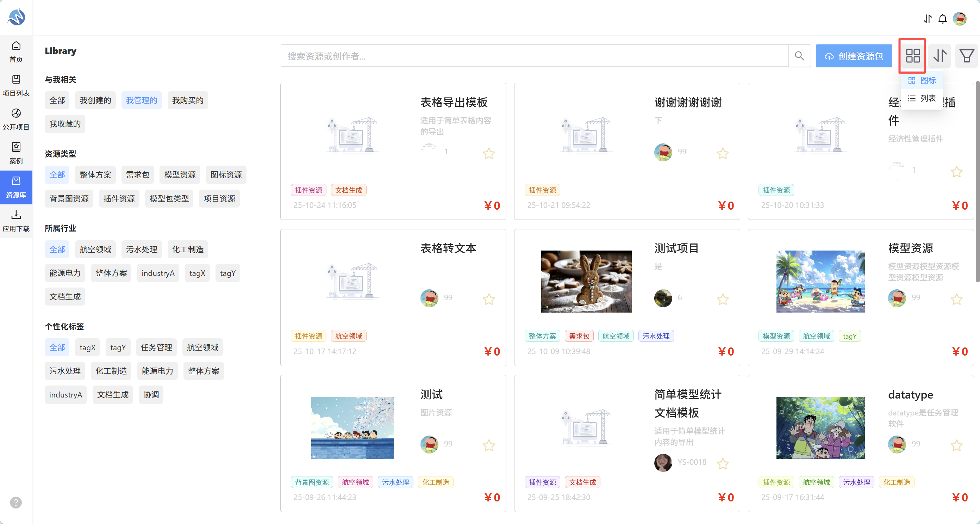Star the 模型资源 card
The image size is (980, 524).
pyautogui.click(x=957, y=300)
